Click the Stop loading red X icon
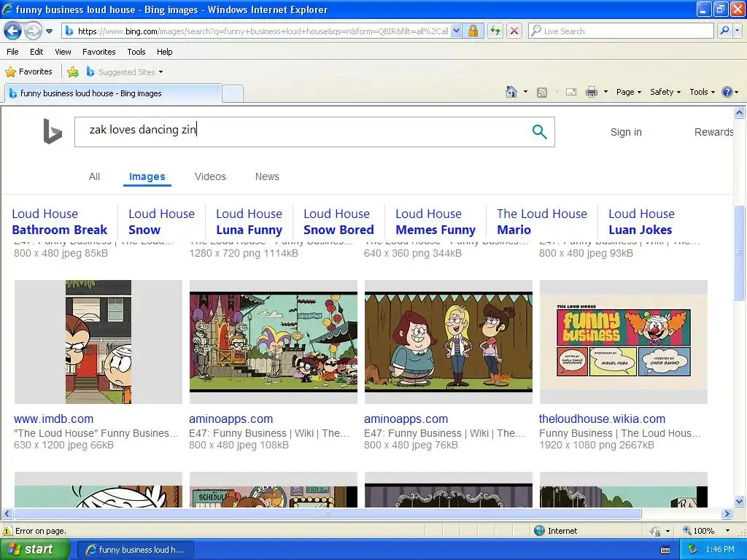This screenshot has height=560, width=747. [x=514, y=31]
